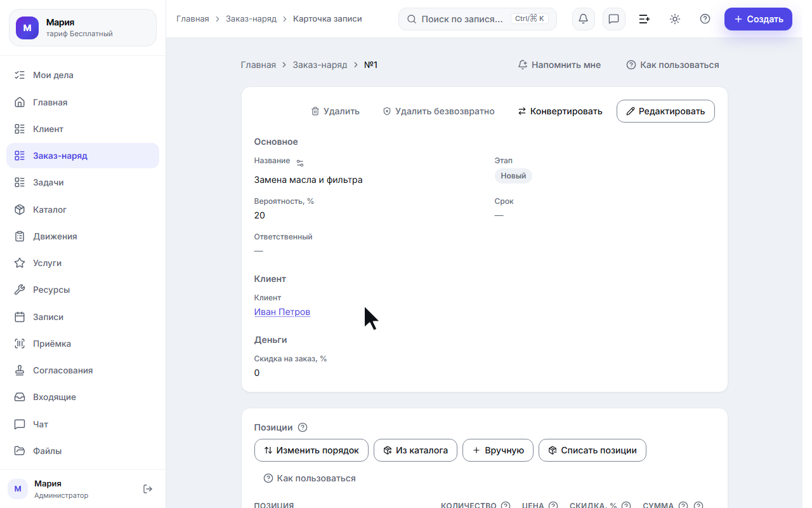This screenshot has height=508, width=812.
Task: Open Входящие in sidebar
Action: [82, 397]
